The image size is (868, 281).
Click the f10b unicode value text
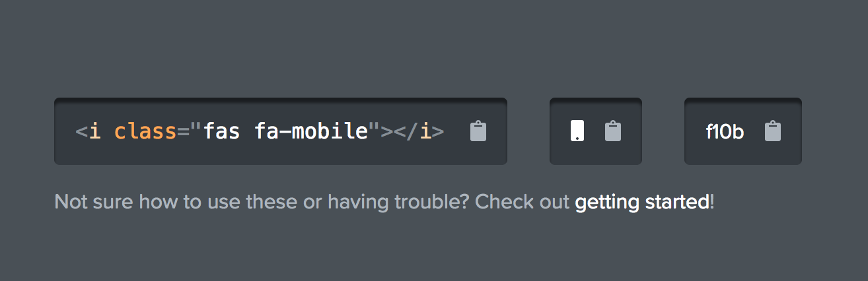click(x=725, y=132)
